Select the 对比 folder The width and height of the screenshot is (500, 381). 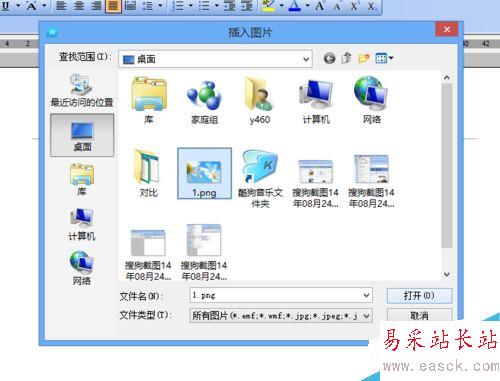pyautogui.click(x=149, y=173)
